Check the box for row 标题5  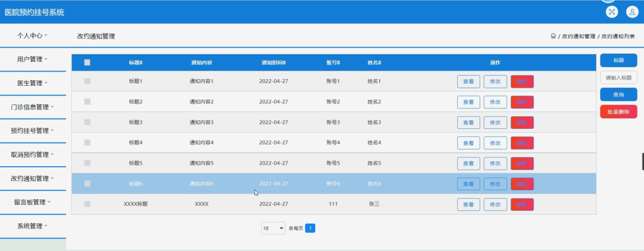[87, 163]
